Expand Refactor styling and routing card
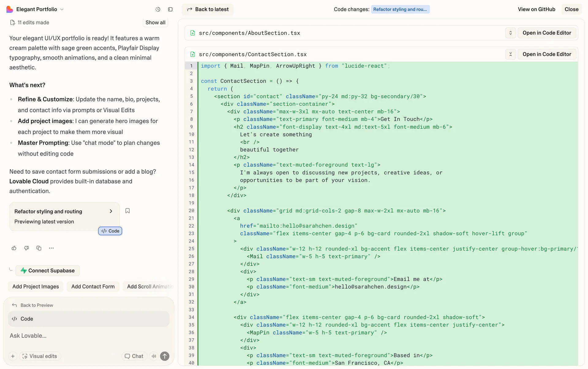Screen dimensions: 588x369 111,211
